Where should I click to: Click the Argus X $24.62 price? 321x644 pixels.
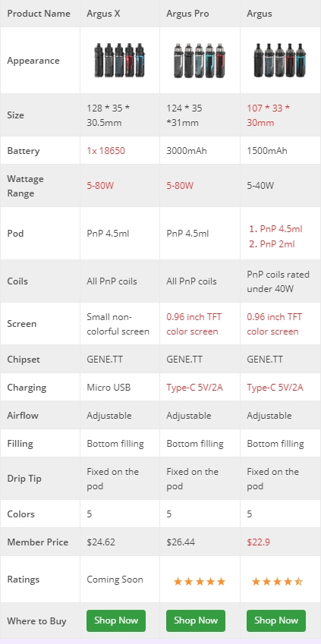click(101, 542)
